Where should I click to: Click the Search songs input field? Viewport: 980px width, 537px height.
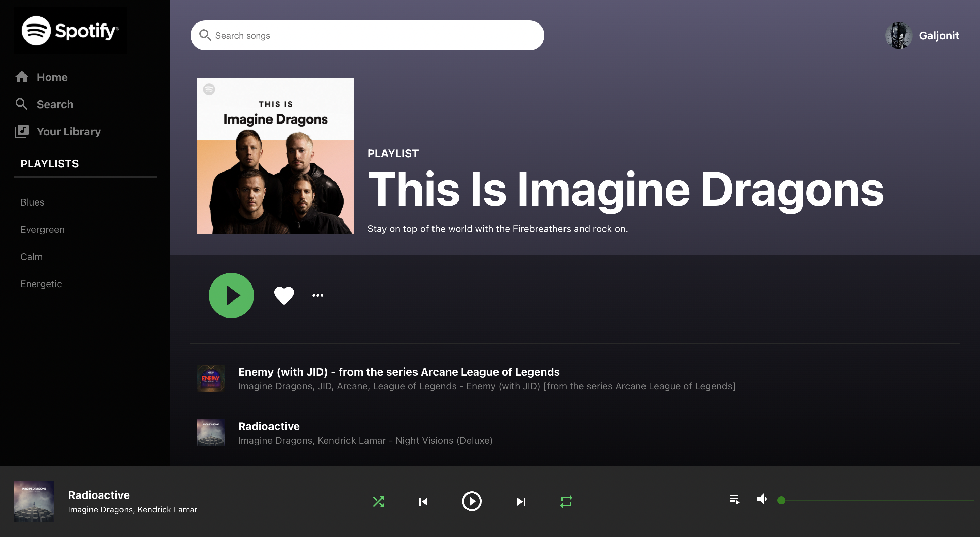click(x=367, y=35)
